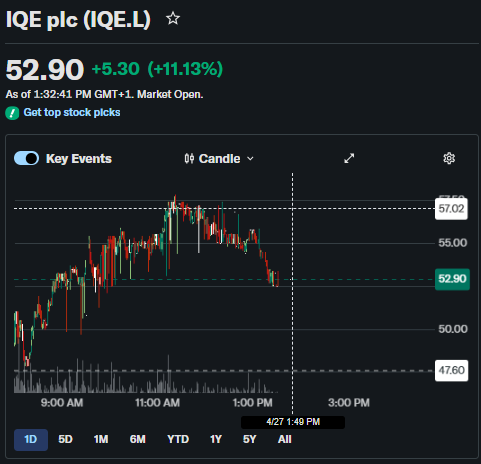Click the 57.02 crosshair price label
481x464 pixels.
[451, 209]
